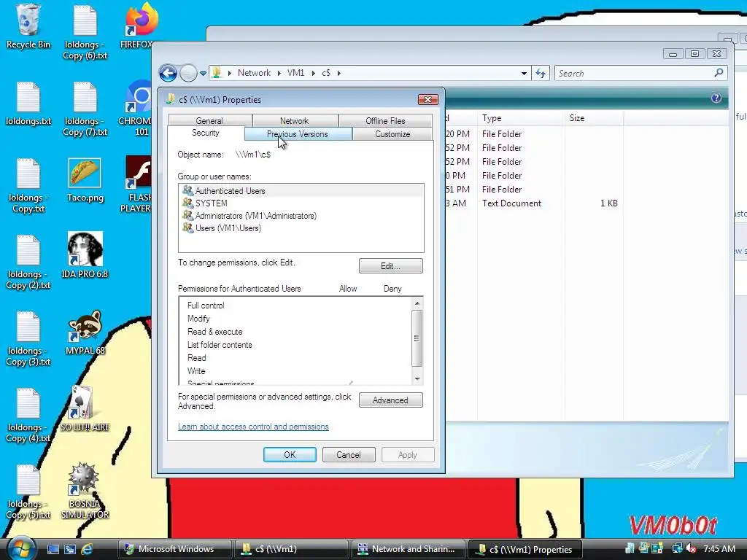Select Authenticated Users in group list

(301, 191)
